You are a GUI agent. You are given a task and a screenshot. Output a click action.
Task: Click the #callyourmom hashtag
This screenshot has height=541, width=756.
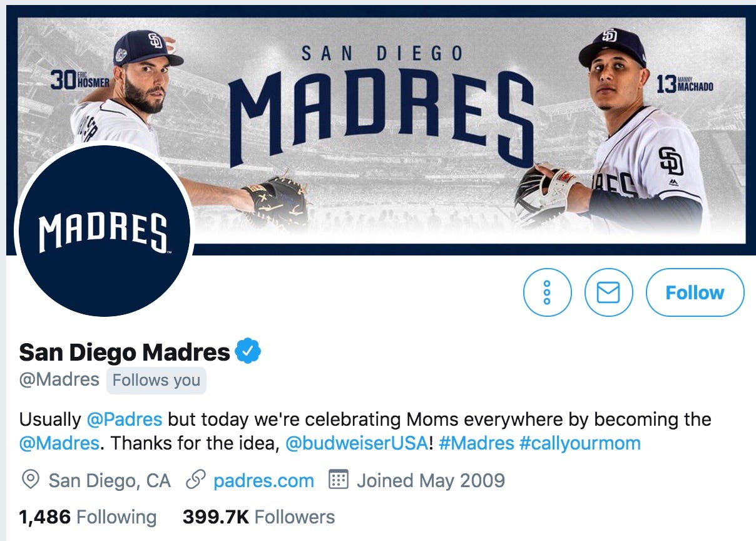tap(580, 443)
